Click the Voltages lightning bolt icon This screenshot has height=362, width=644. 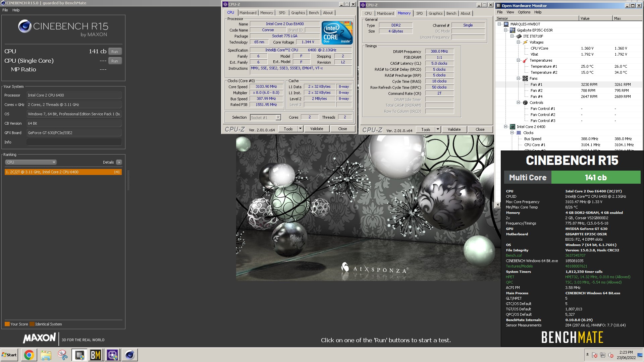click(x=525, y=42)
